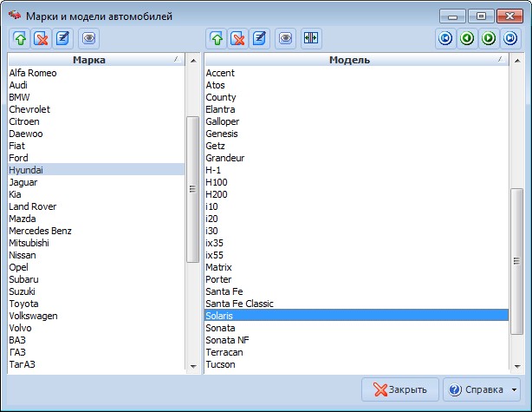Screen dimensions: 532x412
Task: Select model Santa Fe Classic
Action: [x=356, y=304]
